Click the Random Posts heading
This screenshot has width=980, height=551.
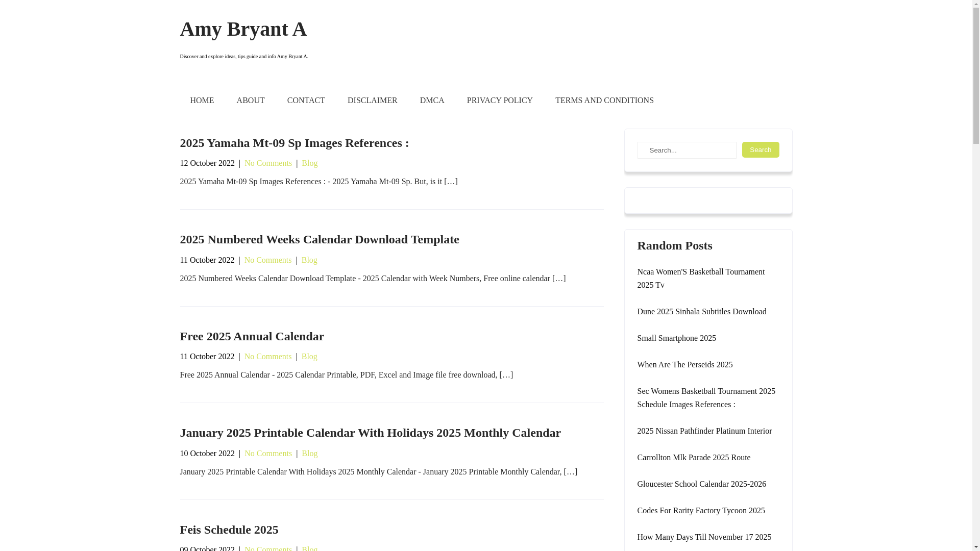(x=674, y=245)
